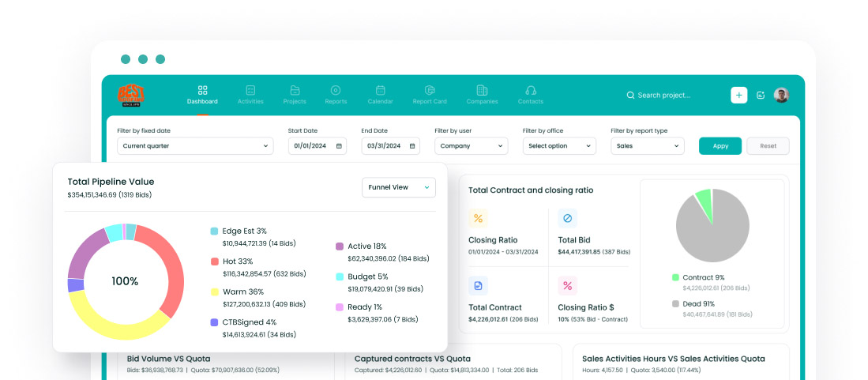
Task: Open the Activities nav icon
Action: click(250, 90)
